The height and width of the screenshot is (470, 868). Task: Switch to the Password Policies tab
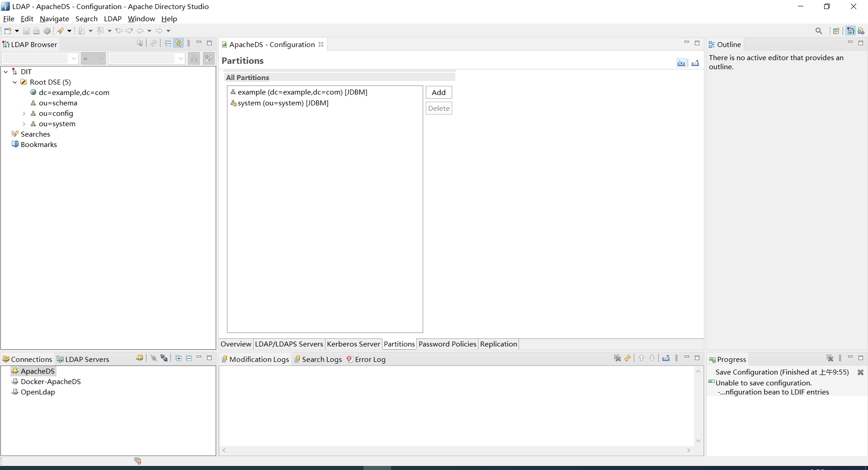(x=447, y=344)
